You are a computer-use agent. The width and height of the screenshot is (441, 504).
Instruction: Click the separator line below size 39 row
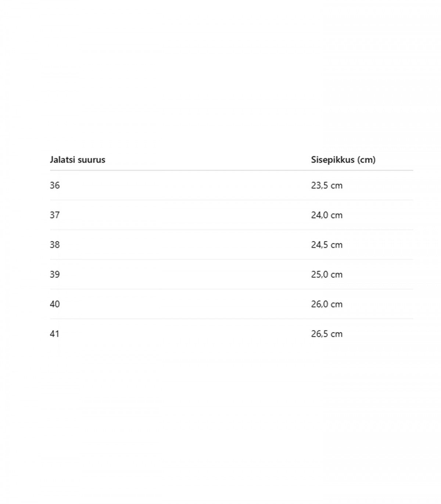232,289
